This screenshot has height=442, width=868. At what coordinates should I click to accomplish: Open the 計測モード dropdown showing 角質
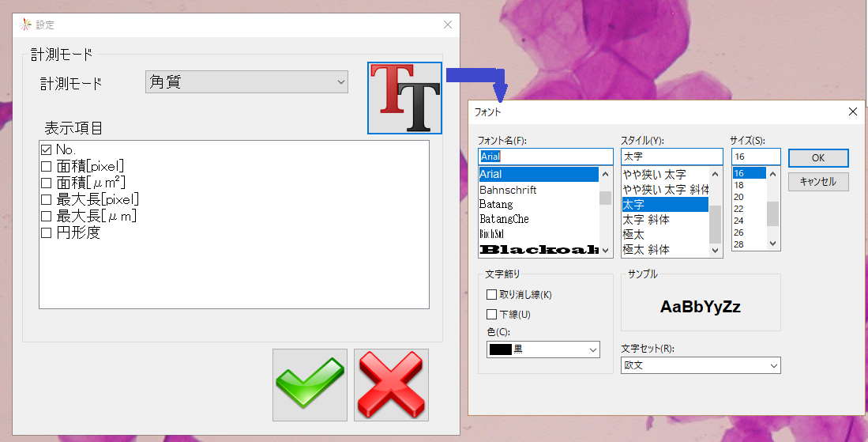[x=246, y=82]
